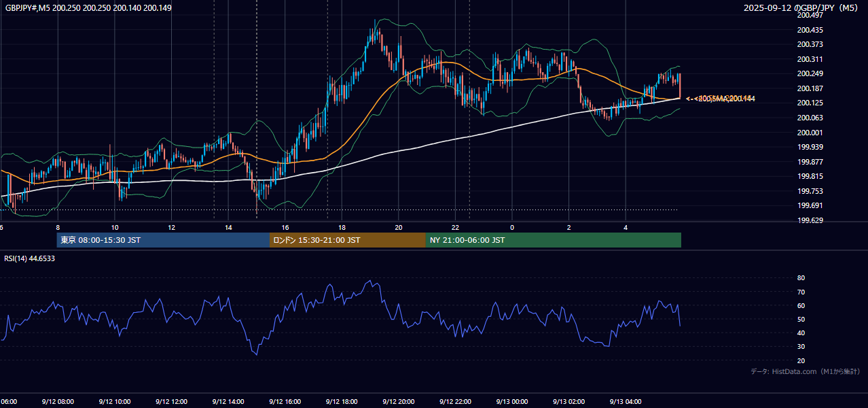The width and height of the screenshot is (868, 408).
Task: Click the データ: HistData.com source credit
Action: [x=805, y=371]
